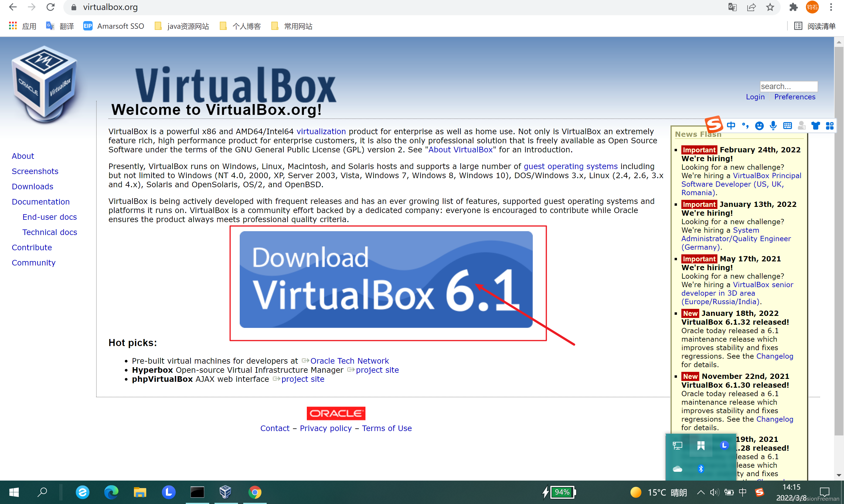Click Bluetooth icon in tray popup
Screen dimensions: 844x504
[701, 469]
